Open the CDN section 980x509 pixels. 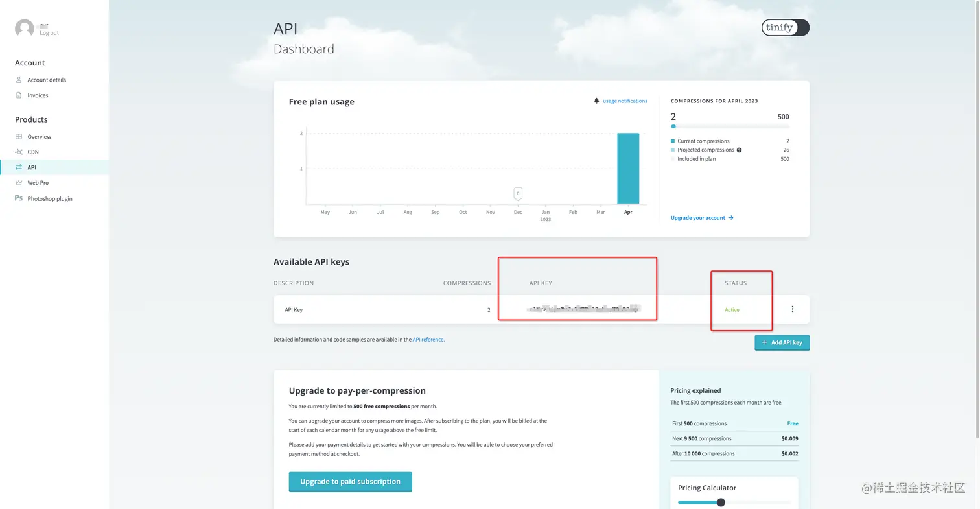pos(33,152)
